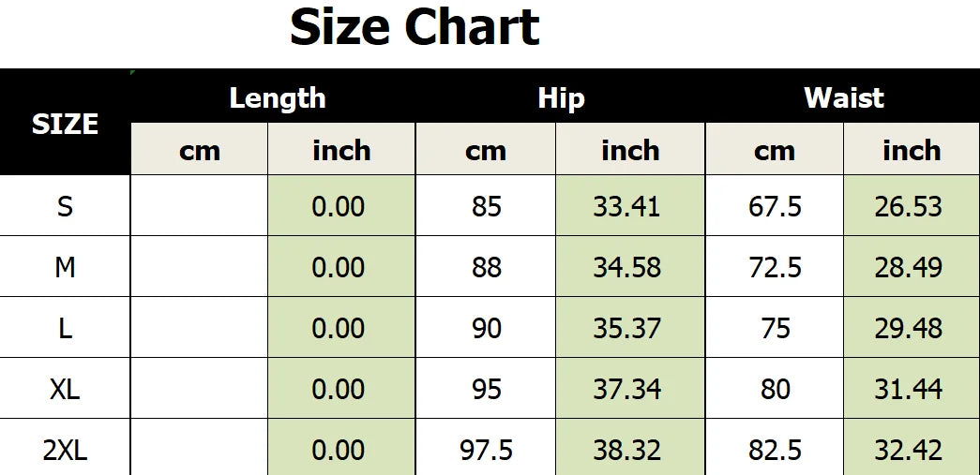Select the 34.58 hip inch cell

click(x=626, y=267)
